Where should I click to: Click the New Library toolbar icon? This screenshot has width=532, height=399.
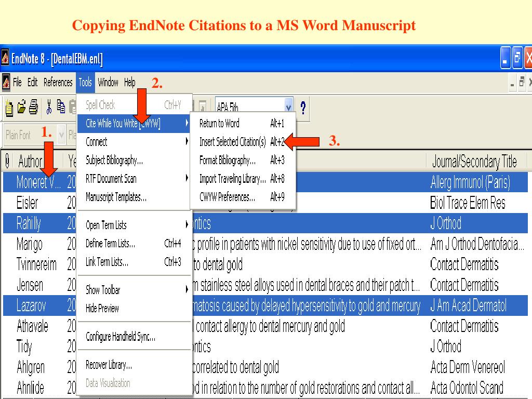pyautogui.click(x=9, y=108)
